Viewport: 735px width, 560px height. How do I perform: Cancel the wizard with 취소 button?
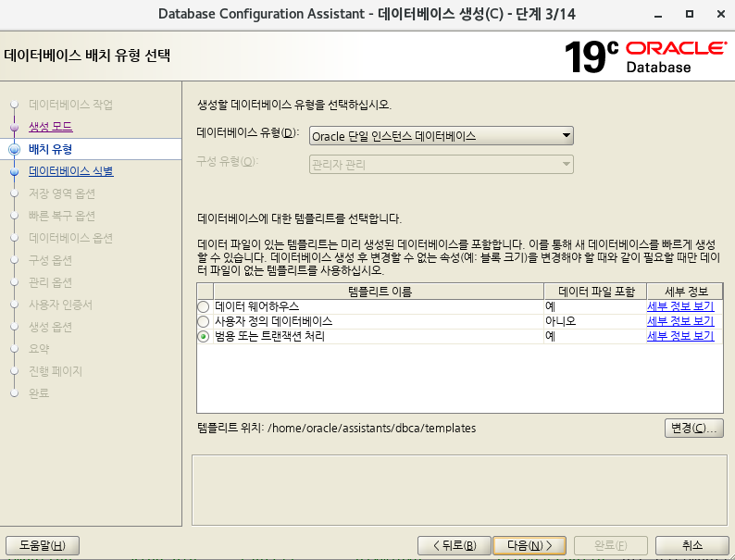[691, 545]
